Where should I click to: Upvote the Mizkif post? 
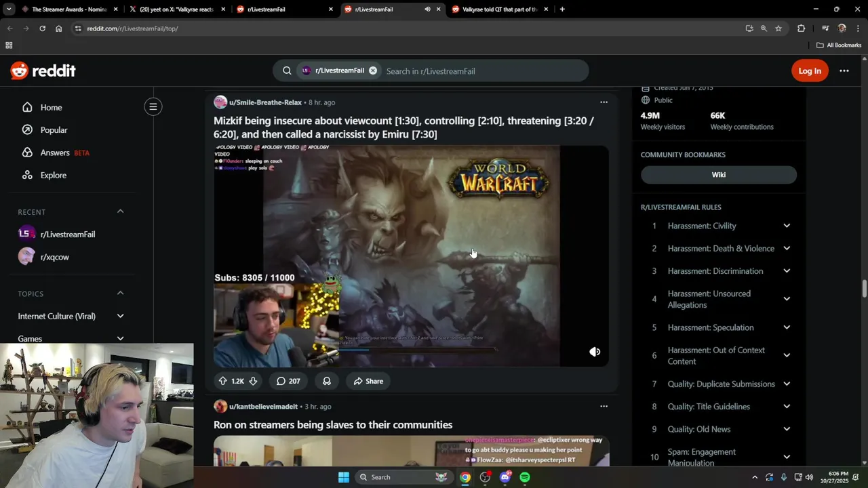pos(222,381)
